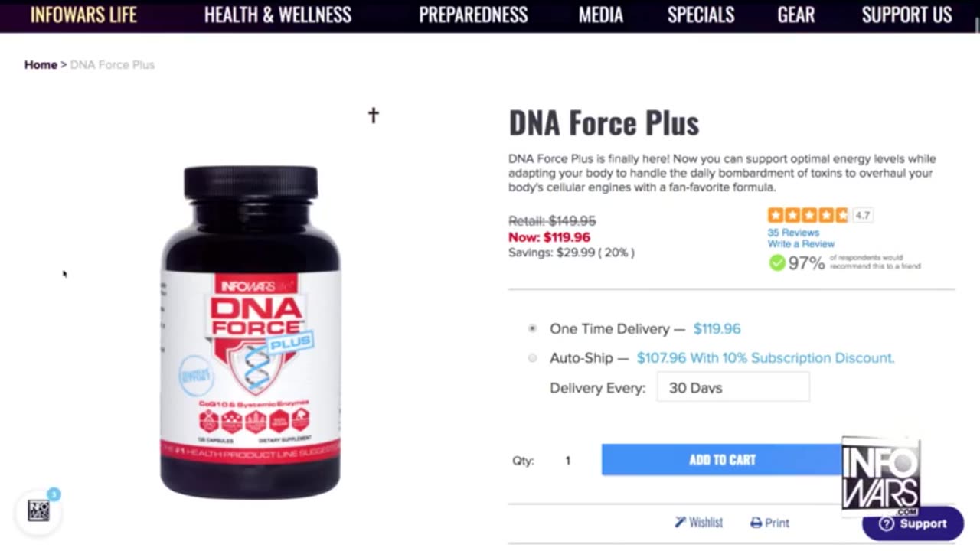The image size is (980, 551).
Task: Click the Infowars logo watermark
Action: pyautogui.click(x=880, y=474)
